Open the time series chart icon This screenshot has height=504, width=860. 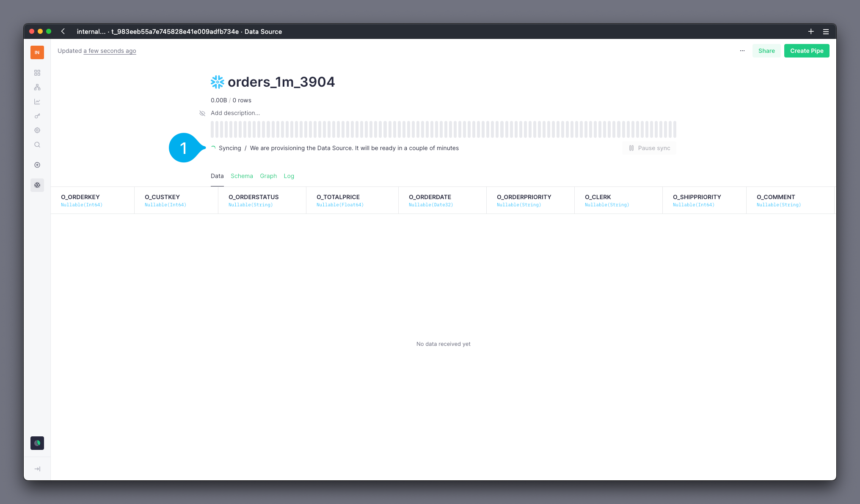coord(37,101)
